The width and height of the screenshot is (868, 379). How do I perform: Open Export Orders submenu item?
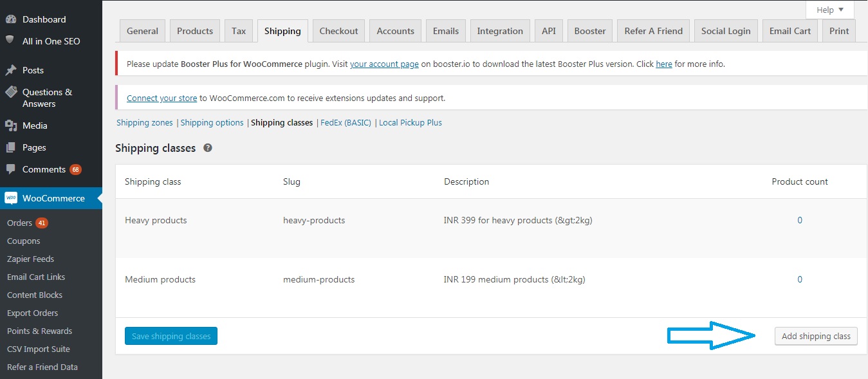pyautogui.click(x=32, y=313)
